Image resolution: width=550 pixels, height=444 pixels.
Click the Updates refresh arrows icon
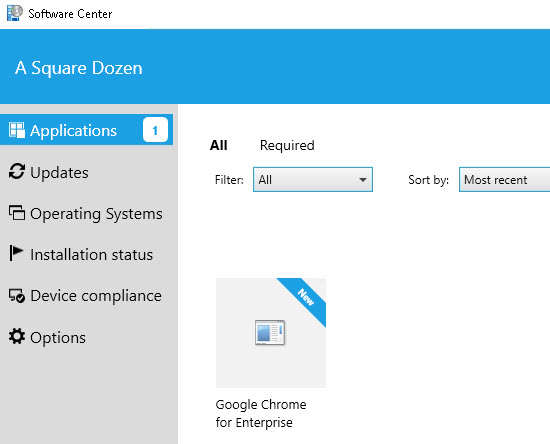(16, 171)
